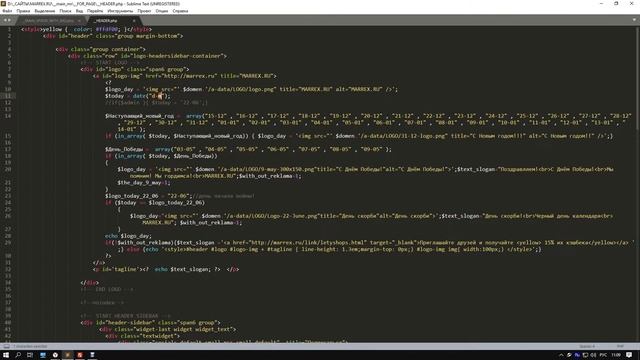Click the vertical scrollbar of the editor

(x=637, y=78)
